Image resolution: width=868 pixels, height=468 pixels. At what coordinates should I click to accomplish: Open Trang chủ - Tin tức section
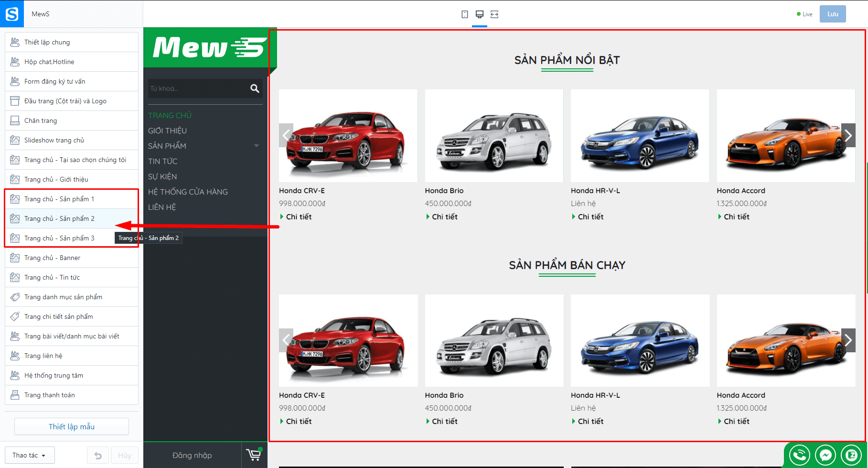(72, 277)
